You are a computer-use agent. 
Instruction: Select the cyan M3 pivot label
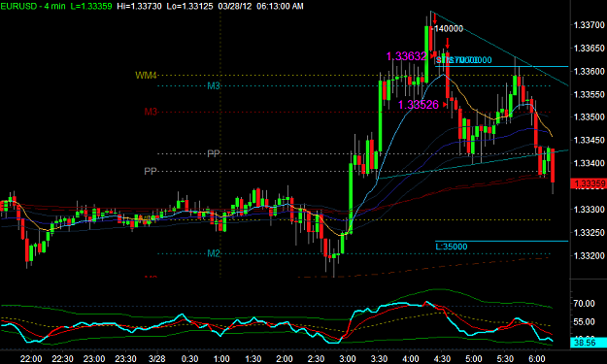214,85
